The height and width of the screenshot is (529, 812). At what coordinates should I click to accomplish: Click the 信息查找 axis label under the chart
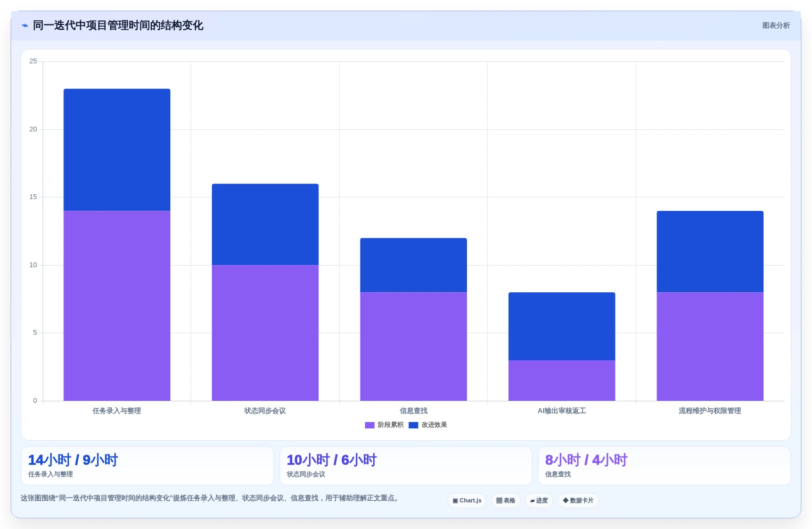tap(414, 411)
